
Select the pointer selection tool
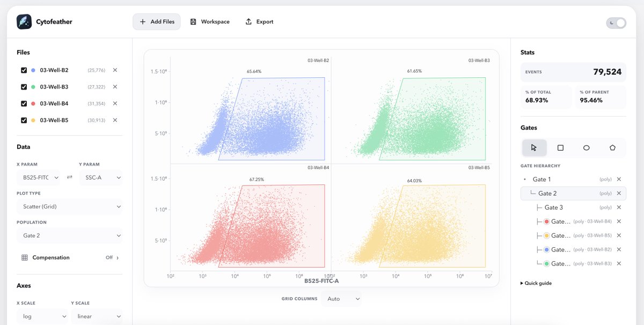click(534, 147)
